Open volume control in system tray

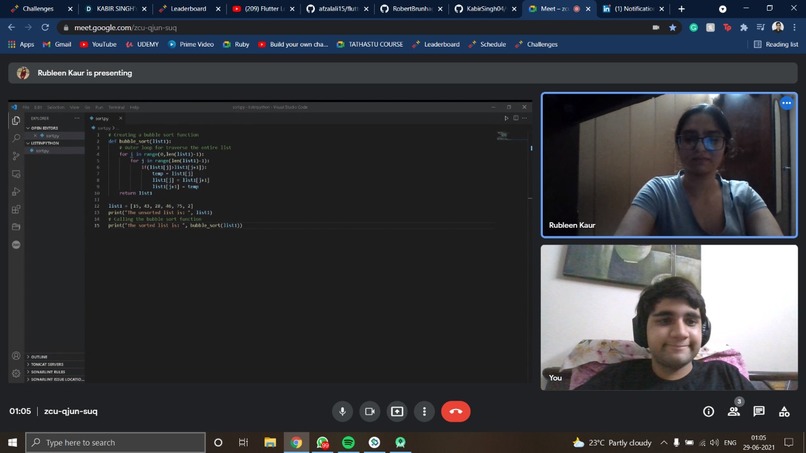[715, 442]
